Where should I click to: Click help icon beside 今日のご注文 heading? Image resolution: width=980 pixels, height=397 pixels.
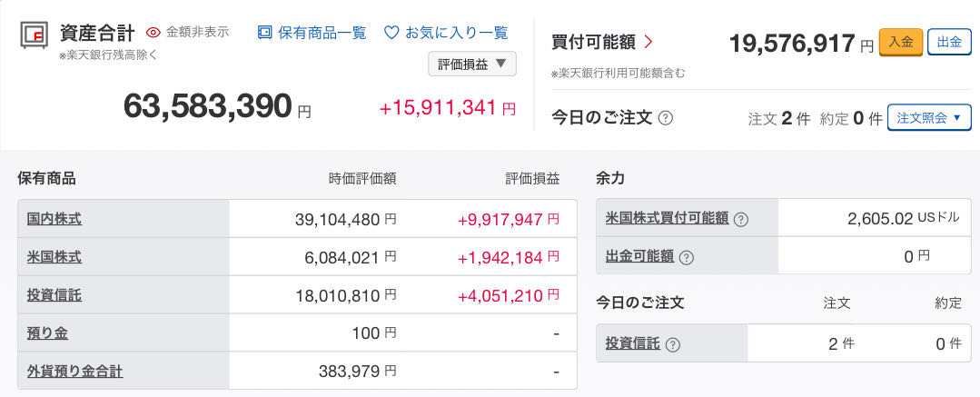click(x=665, y=118)
